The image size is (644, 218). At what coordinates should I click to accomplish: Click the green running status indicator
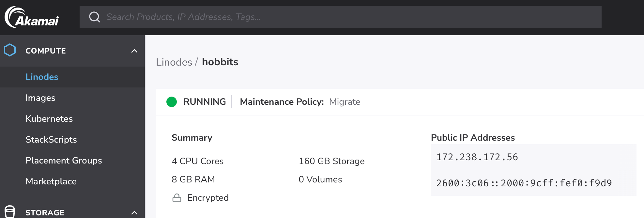[172, 102]
